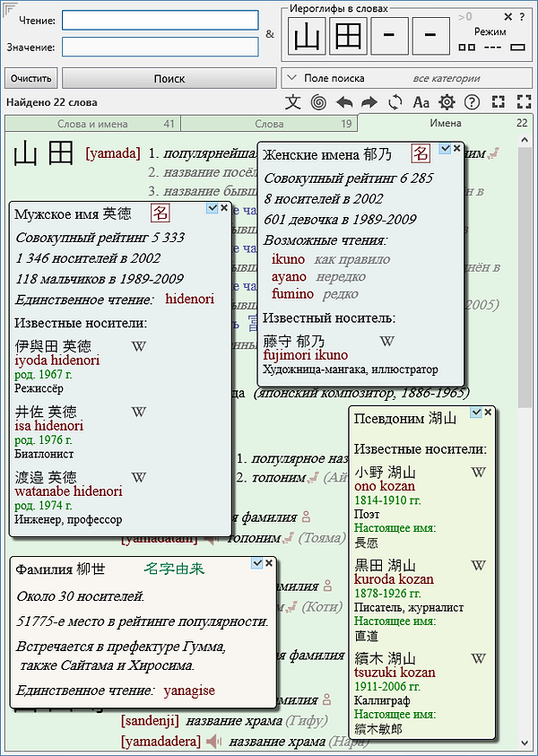Click the Поиск button
The image size is (538, 756).
[x=169, y=79]
